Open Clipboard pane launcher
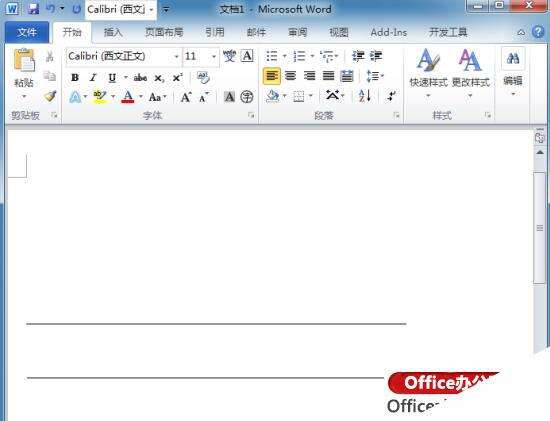 [54, 115]
